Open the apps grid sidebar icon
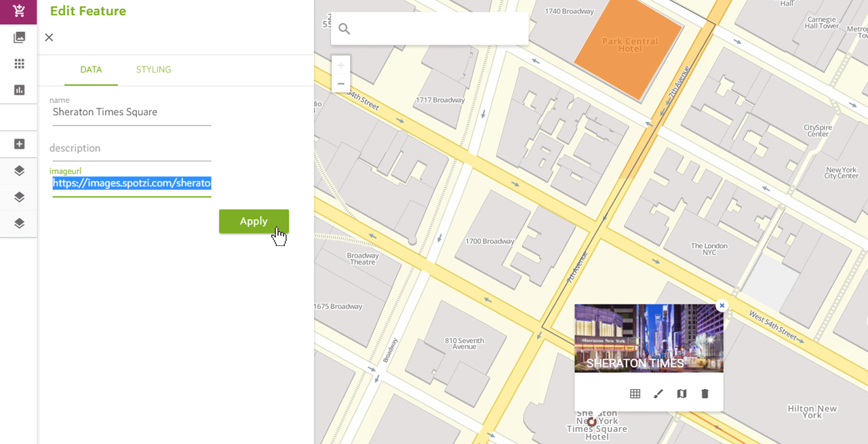The height and width of the screenshot is (444, 868). tap(19, 64)
